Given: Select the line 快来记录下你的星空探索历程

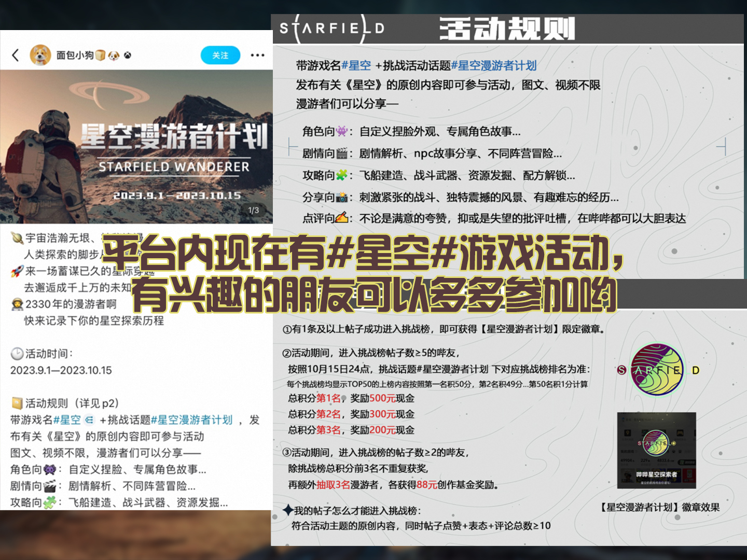Looking at the screenshot, I should (x=94, y=320).
